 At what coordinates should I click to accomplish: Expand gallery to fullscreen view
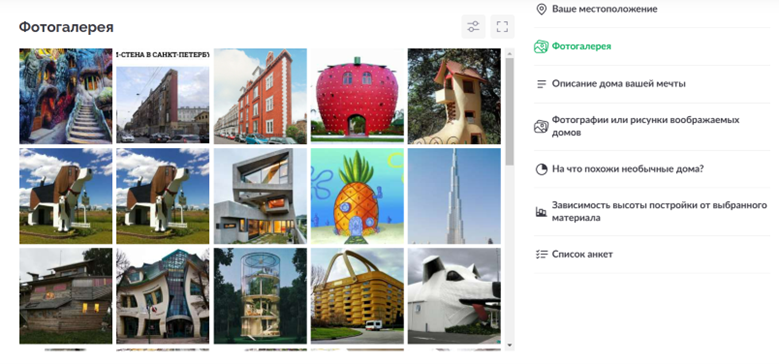coord(502,27)
